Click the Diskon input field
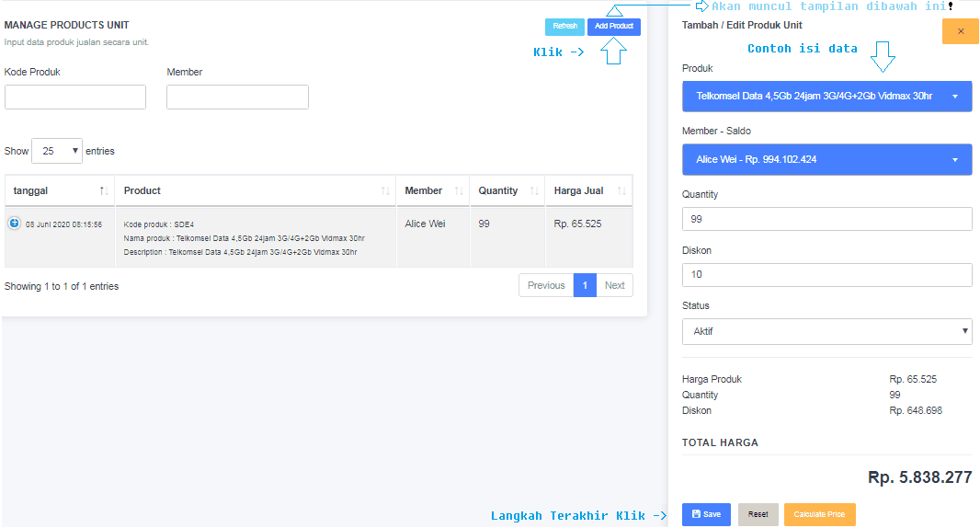The height and width of the screenshot is (528, 980). pos(826,275)
